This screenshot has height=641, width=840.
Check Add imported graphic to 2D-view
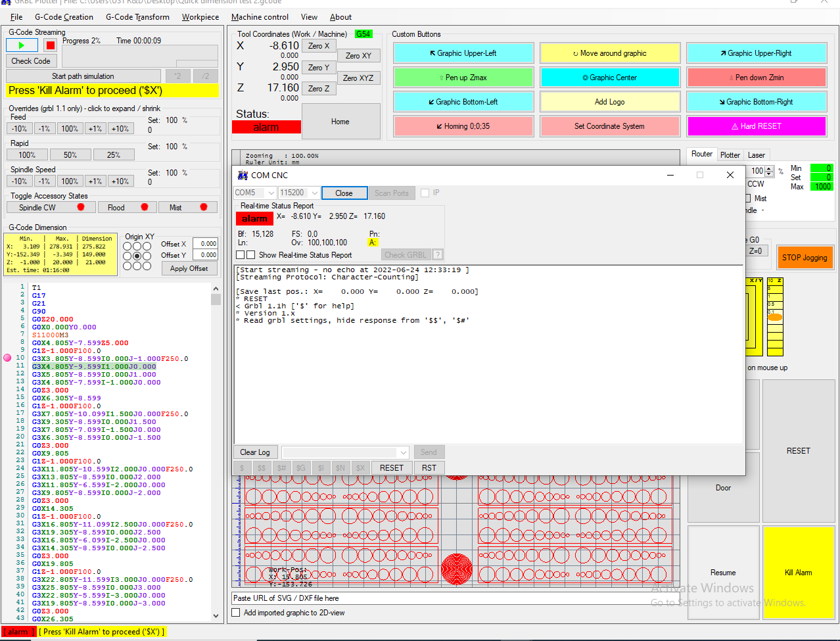point(236,613)
